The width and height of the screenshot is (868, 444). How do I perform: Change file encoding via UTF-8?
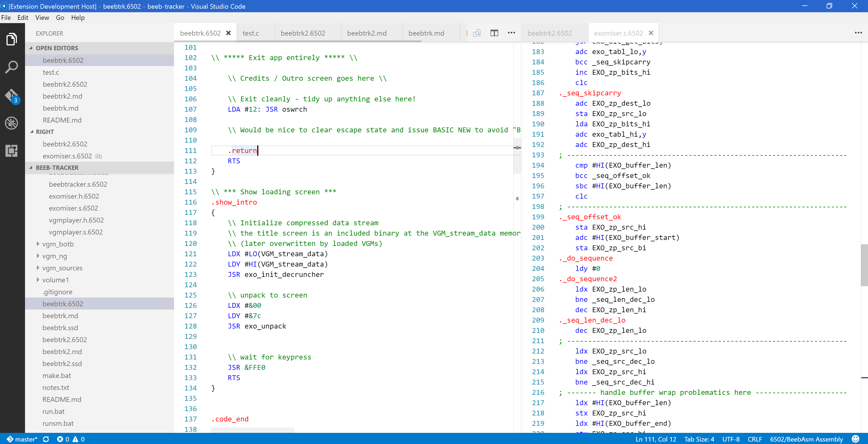point(730,439)
